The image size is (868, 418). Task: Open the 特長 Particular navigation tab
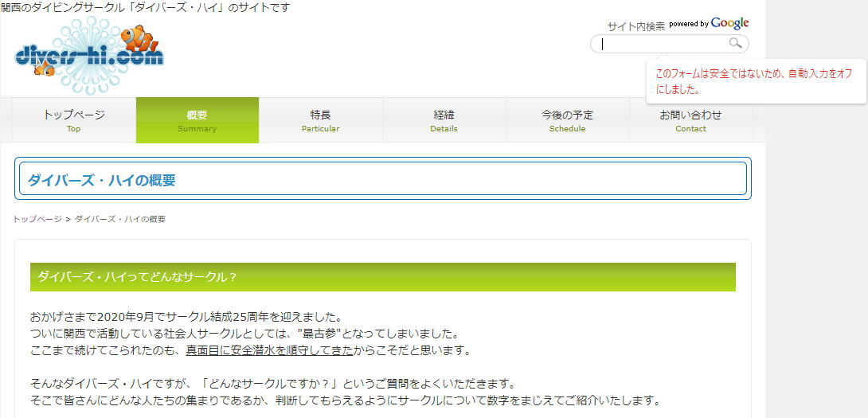pyautogui.click(x=320, y=120)
